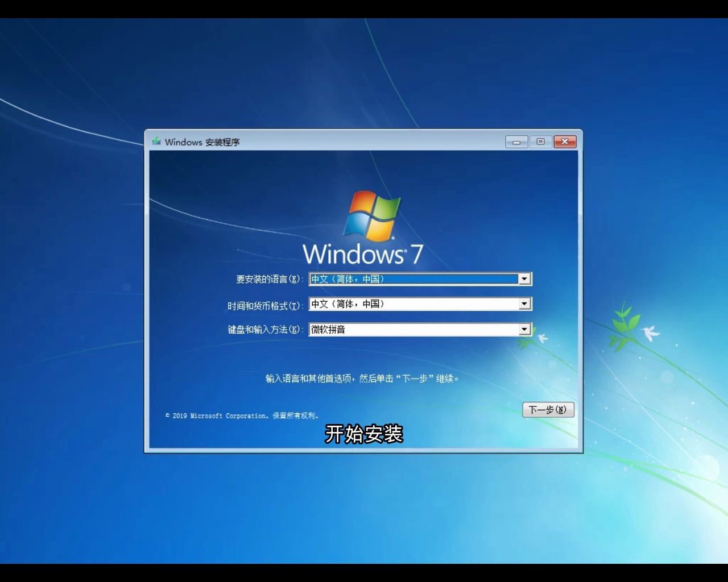Close the Windows 安装程序 window
Screen dimensions: 728x582
tap(565, 142)
